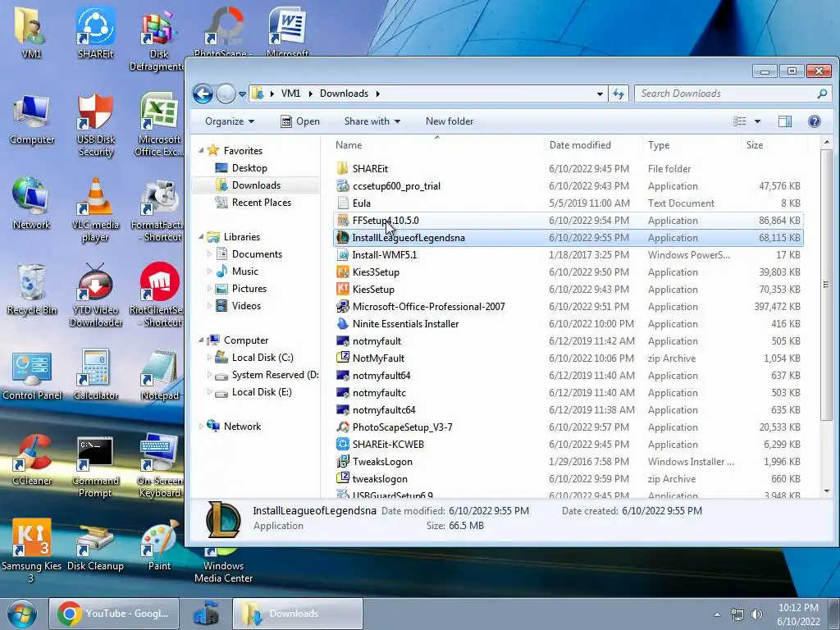Select Microsoft-Office-Professional-2007 installer
Image resolution: width=840 pixels, height=630 pixels.
[568, 307]
